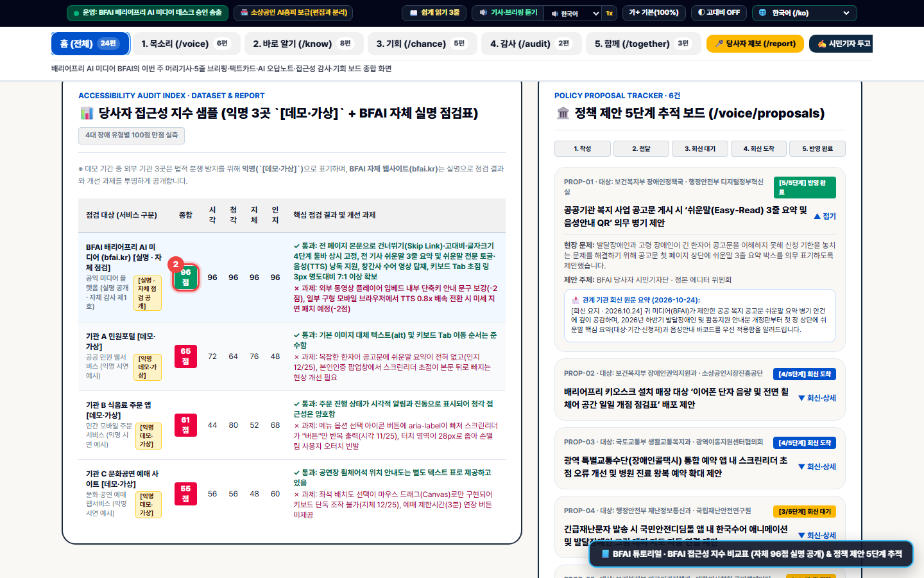Screen dimensions: 924x578
Task: Click the 1x playback speed button
Action: [x=610, y=13]
